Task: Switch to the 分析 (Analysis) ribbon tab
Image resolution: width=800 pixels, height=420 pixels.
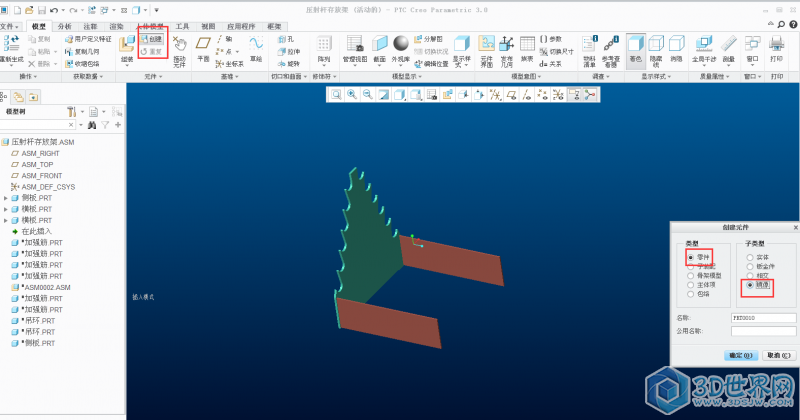Action: 65,26
